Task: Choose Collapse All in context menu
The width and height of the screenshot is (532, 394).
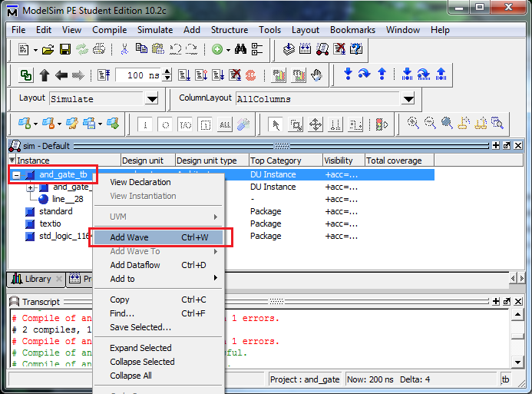Action: tap(159, 376)
